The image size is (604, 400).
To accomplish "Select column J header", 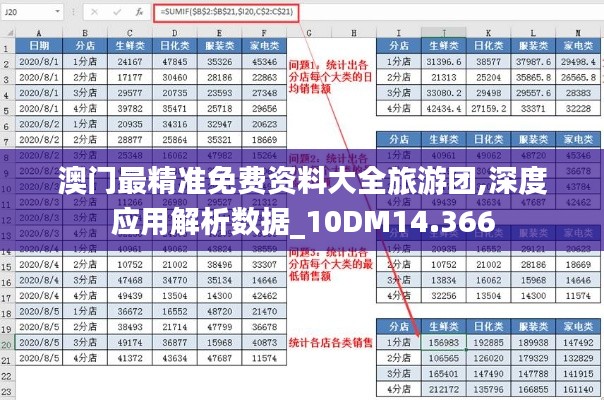I will click(x=441, y=32).
